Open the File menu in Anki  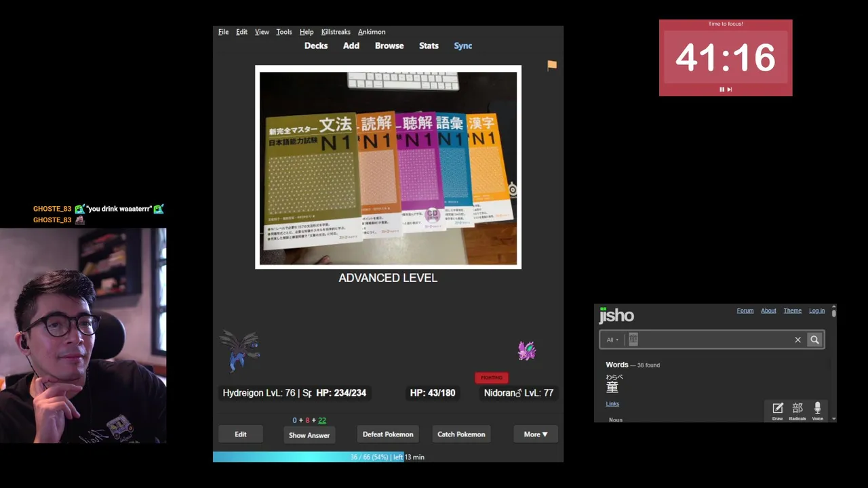223,32
